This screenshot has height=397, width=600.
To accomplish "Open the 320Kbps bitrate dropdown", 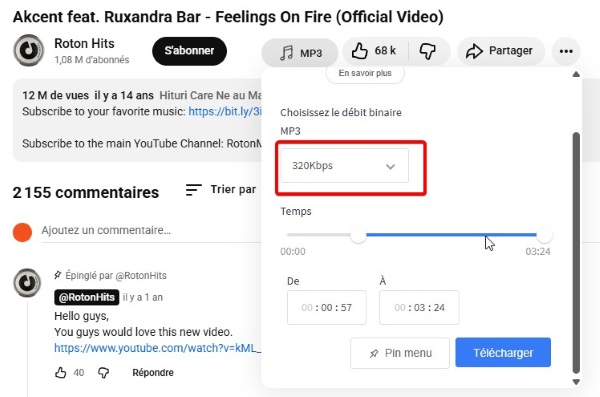I will coord(344,166).
